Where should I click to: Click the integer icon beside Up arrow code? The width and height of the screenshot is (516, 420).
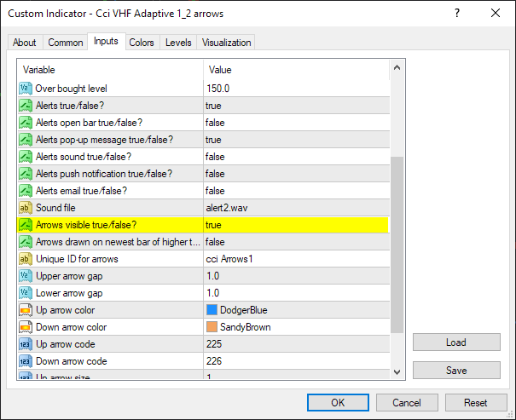[x=25, y=344]
